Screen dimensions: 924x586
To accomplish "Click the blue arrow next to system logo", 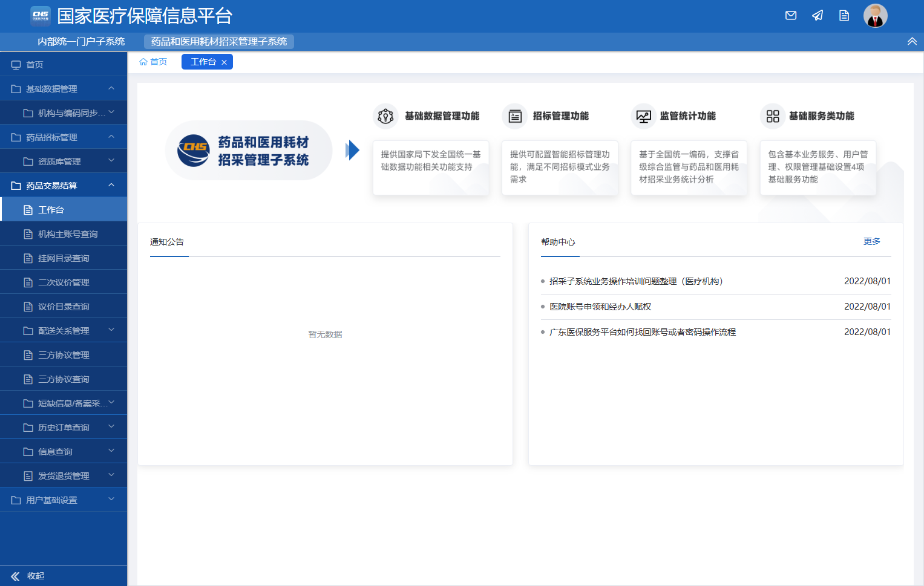I will [352, 150].
